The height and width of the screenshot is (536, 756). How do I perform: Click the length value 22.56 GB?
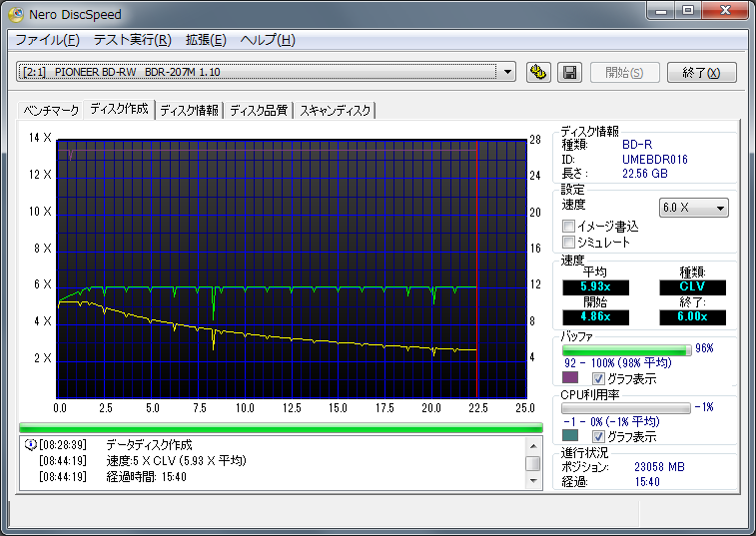(x=644, y=174)
